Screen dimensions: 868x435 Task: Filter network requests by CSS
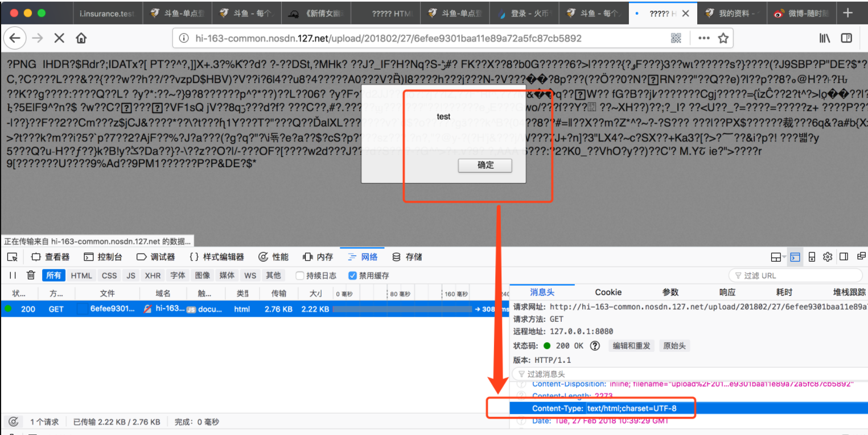click(109, 275)
